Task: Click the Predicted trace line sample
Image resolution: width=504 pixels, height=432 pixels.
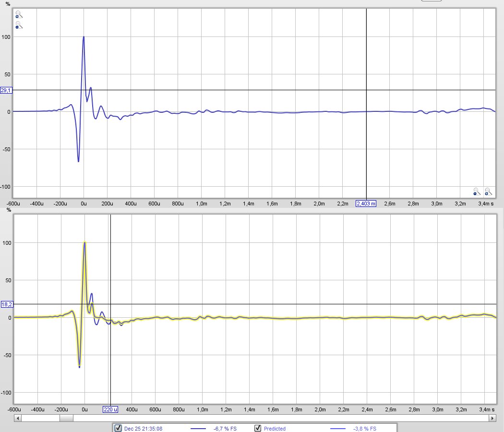Action: point(338,429)
